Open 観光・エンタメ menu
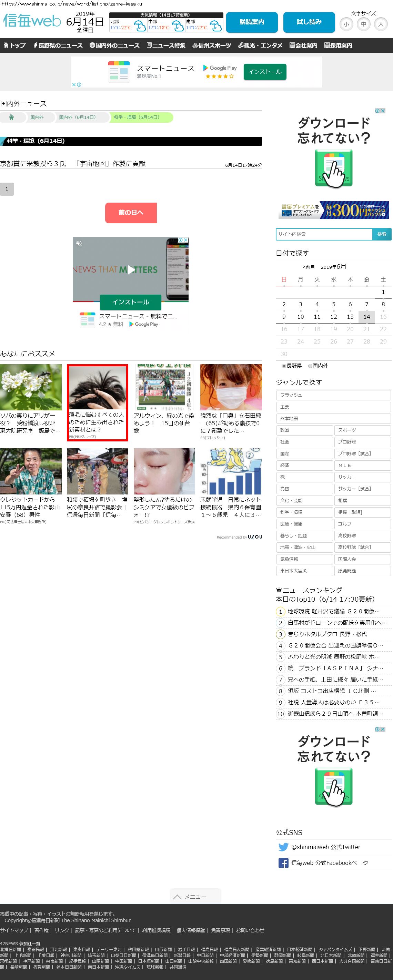 pyautogui.click(x=260, y=45)
